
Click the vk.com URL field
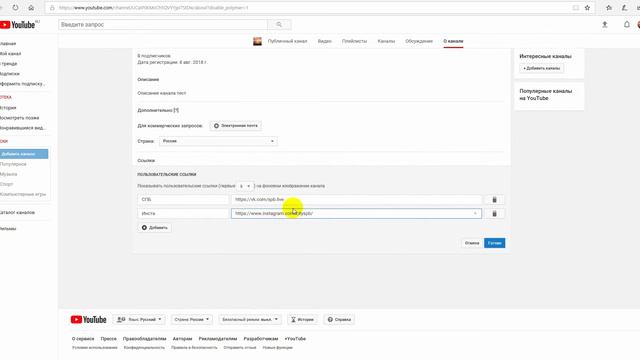(x=356, y=200)
